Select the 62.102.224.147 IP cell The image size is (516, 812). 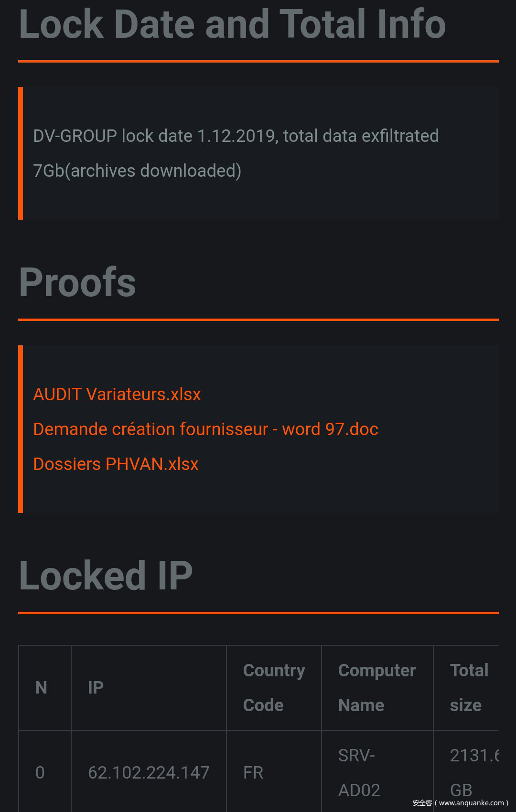coord(149,772)
